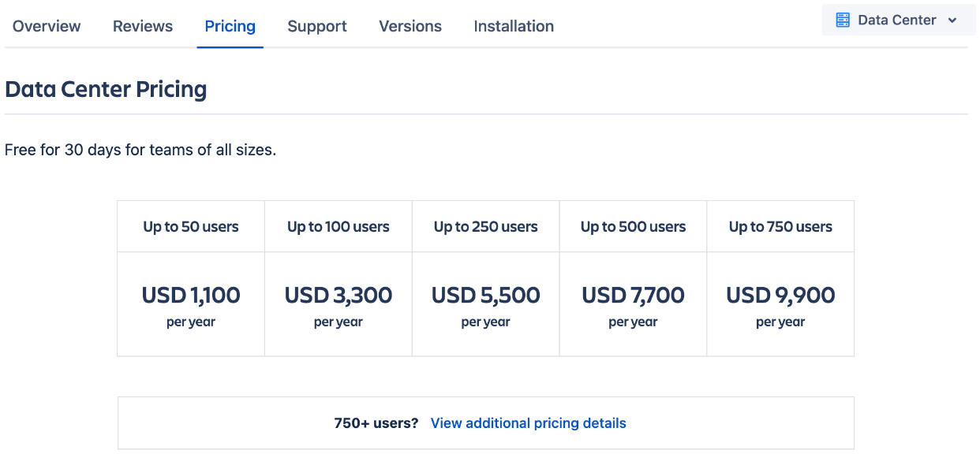The height and width of the screenshot is (454, 980).
Task: Click the free 30 days trial text
Action: tap(139, 150)
